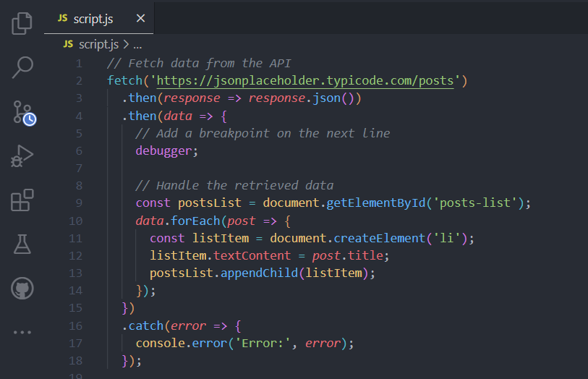This screenshot has height=379, width=588.
Task: Expand the breadcrumb ellipsis symbol
Action: coord(137,46)
